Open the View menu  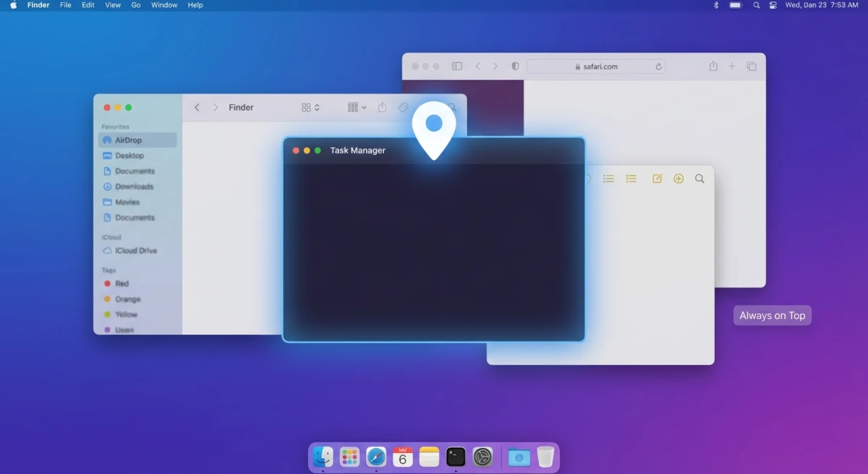point(113,5)
